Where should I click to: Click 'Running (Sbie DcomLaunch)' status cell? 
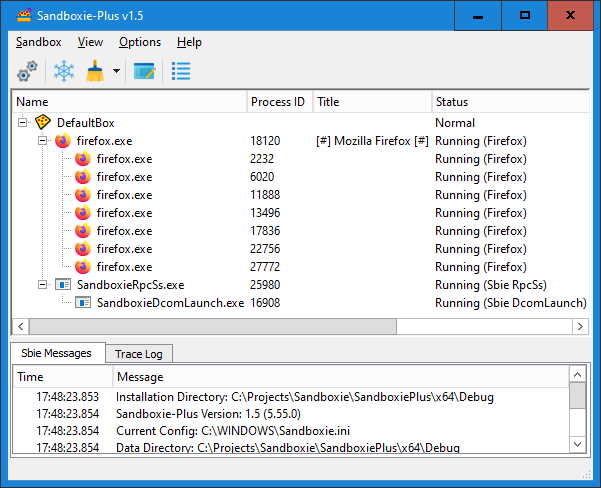coord(511,303)
